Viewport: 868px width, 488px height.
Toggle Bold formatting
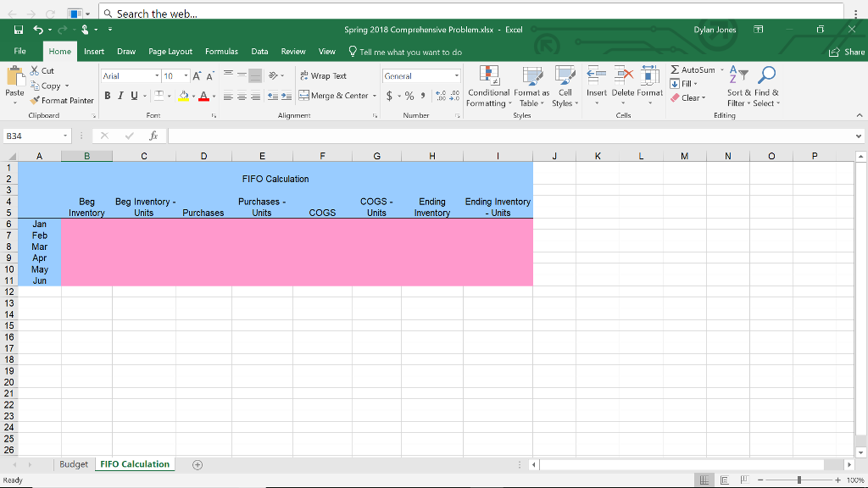click(108, 96)
